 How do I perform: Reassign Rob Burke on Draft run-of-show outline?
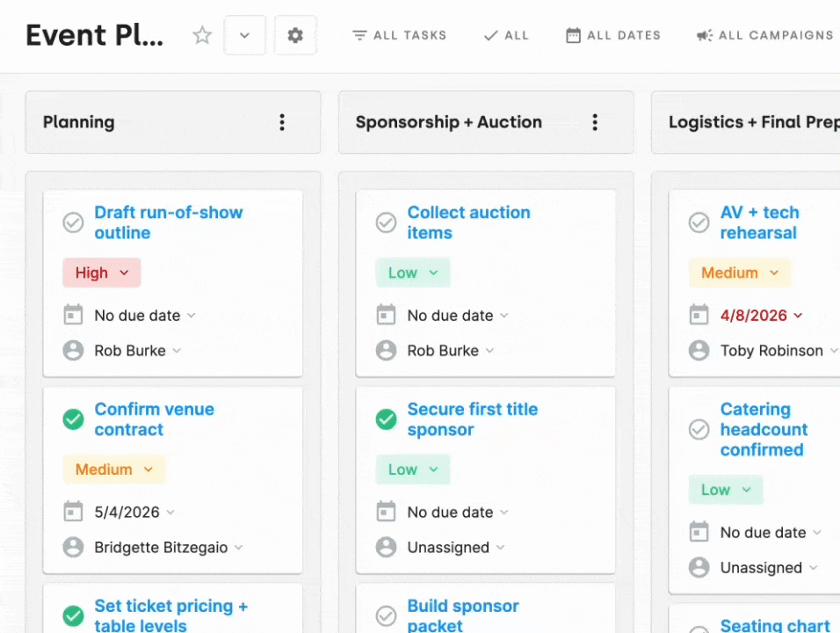(x=138, y=351)
